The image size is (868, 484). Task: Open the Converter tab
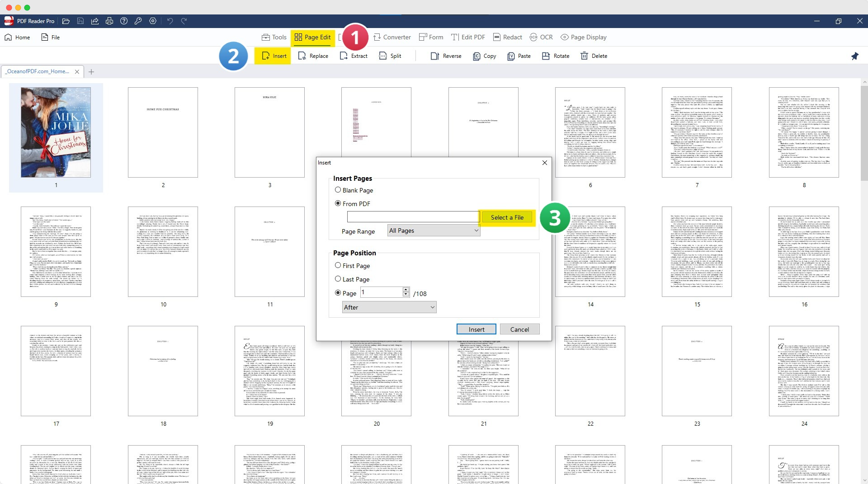click(x=392, y=38)
